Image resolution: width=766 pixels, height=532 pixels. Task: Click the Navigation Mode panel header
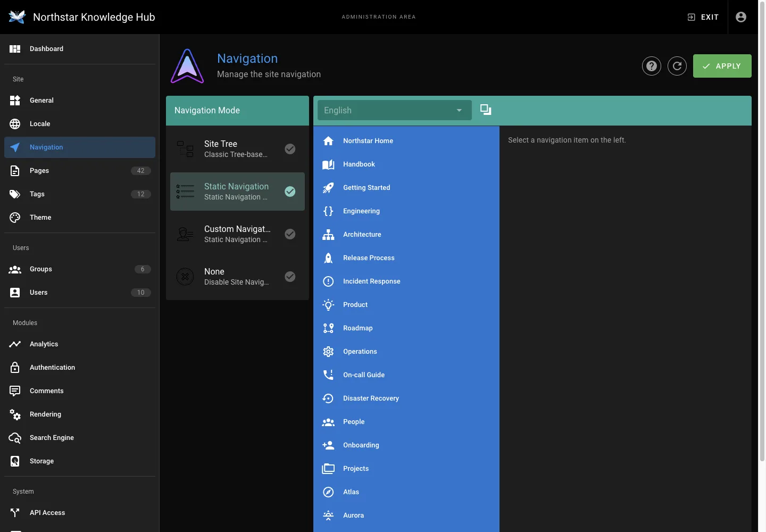237,111
